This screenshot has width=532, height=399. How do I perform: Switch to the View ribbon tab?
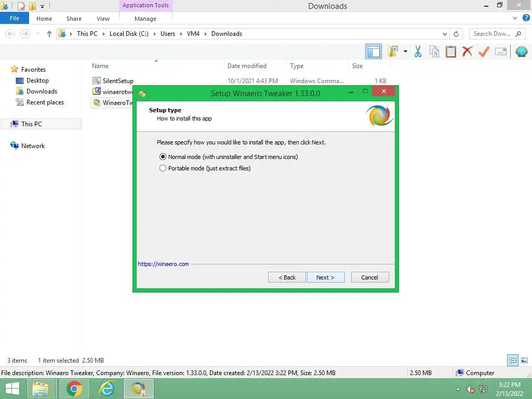103,19
